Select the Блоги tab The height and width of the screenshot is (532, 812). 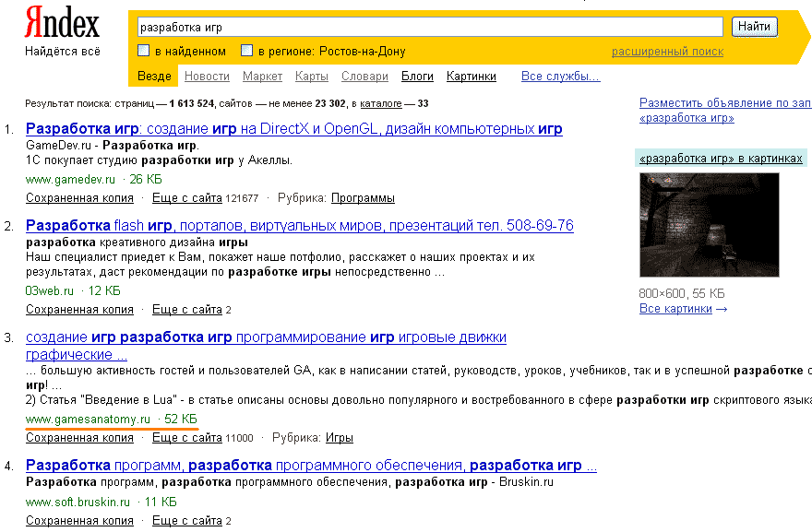(x=416, y=77)
